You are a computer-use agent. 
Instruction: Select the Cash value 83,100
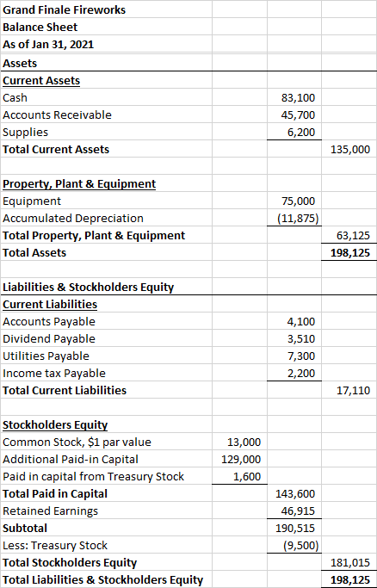coord(298,97)
